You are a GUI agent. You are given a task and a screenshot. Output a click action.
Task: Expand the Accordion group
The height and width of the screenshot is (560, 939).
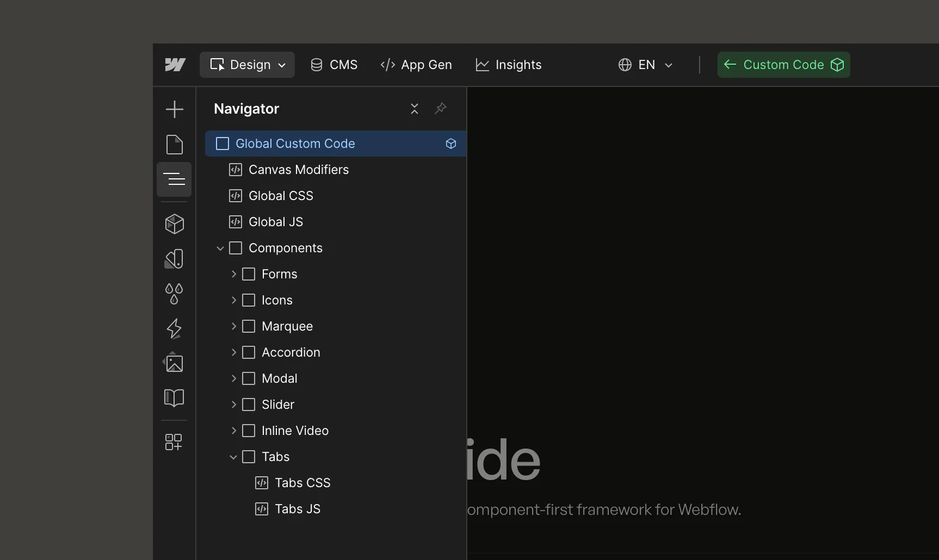[233, 352]
